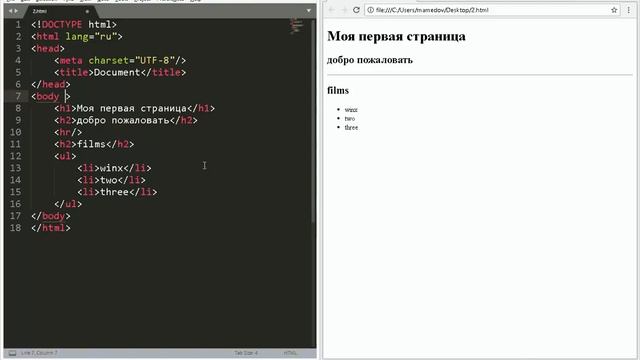Focus the Chrome address bar with 2.html URL
Image resolution: width=640 pixels, height=360 pixels.
click(x=492, y=10)
